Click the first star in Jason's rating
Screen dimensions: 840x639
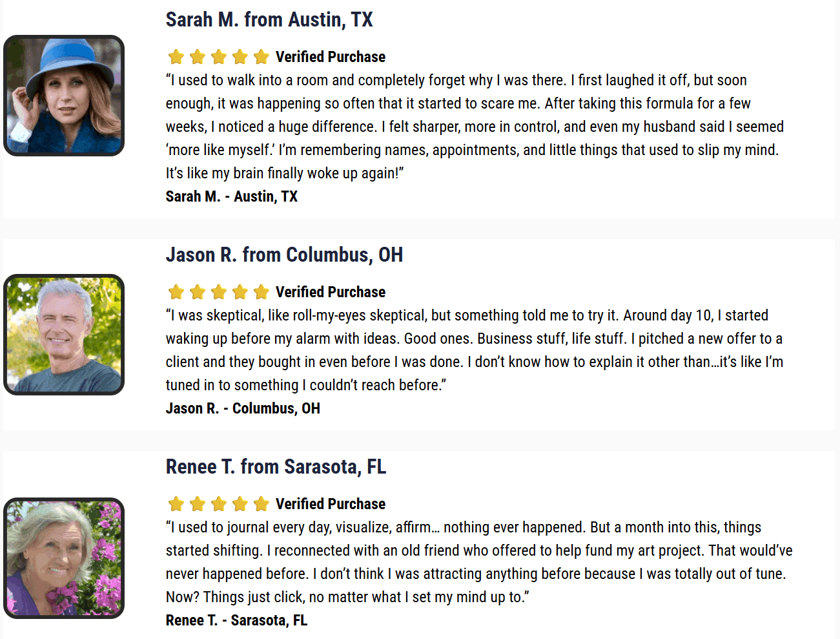click(176, 292)
